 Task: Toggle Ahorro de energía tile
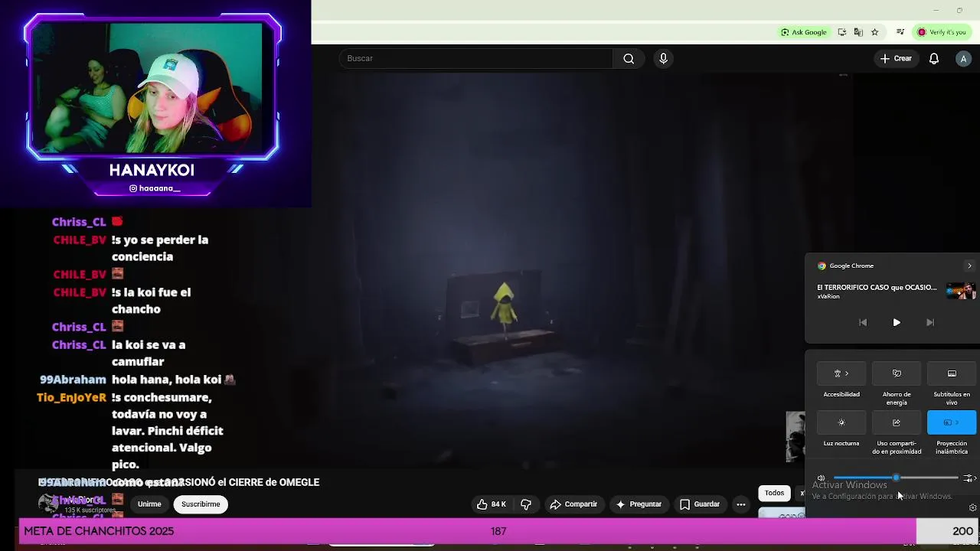pos(897,373)
